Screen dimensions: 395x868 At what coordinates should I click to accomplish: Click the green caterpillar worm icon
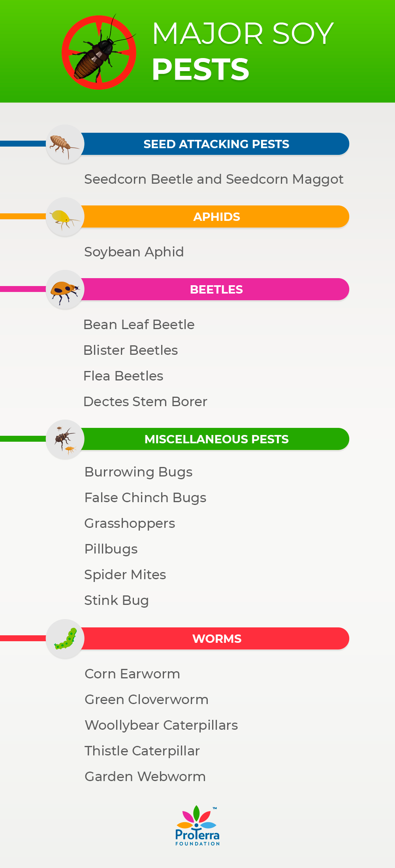[x=65, y=638]
